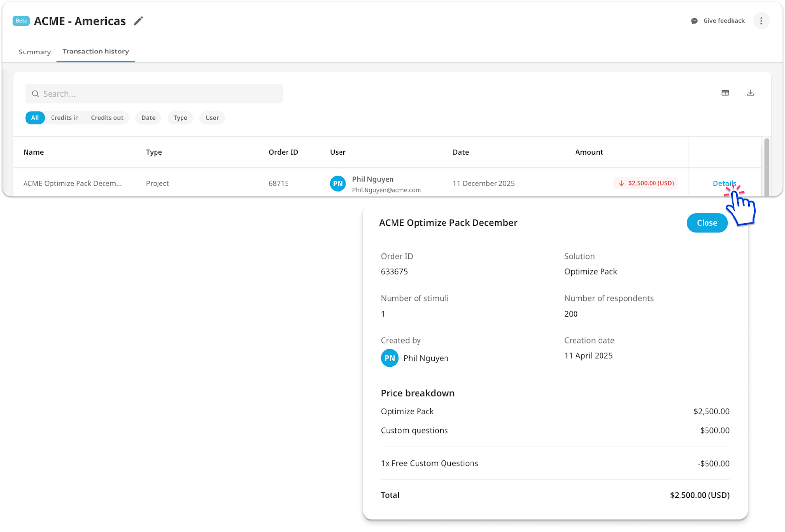Click the table's vertical scrollbar
The height and width of the screenshot is (532, 785).
pos(766,167)
